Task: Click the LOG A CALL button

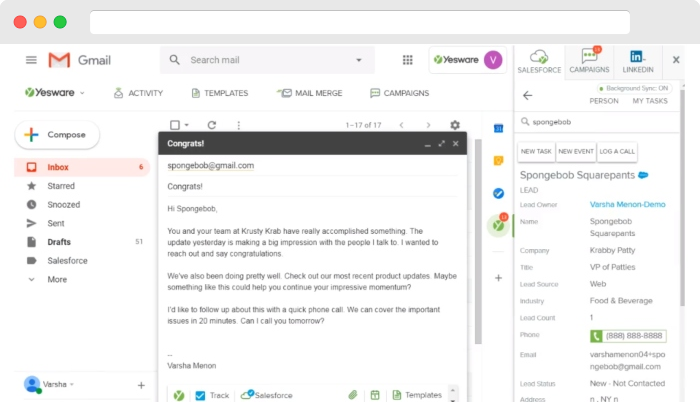Action: pyautogui.click(x=617, y=151)
